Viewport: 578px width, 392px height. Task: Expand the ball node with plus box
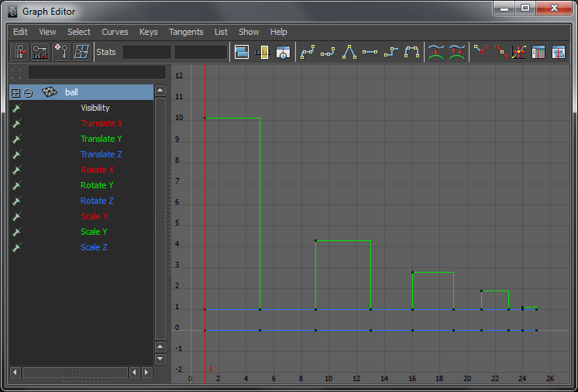point(15,92)
